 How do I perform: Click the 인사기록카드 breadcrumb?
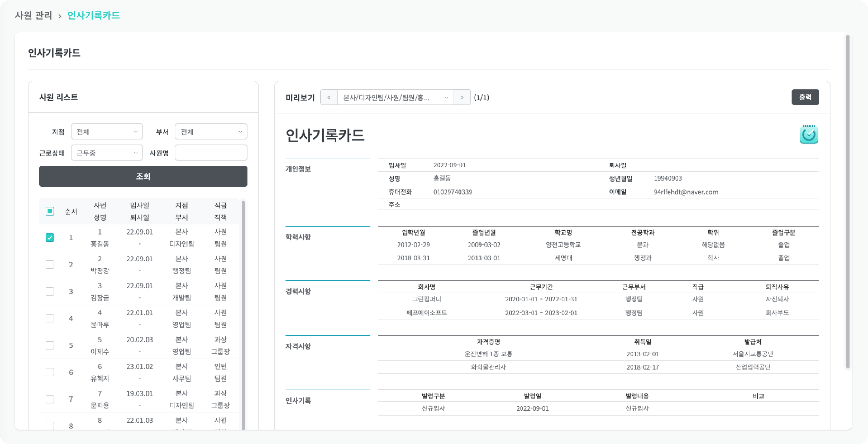coord(94,16)
